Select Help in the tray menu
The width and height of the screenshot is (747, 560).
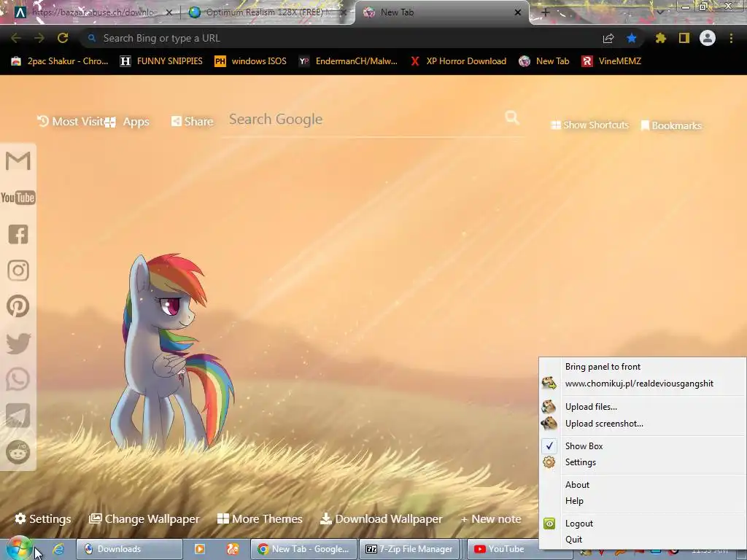(642, 501)
